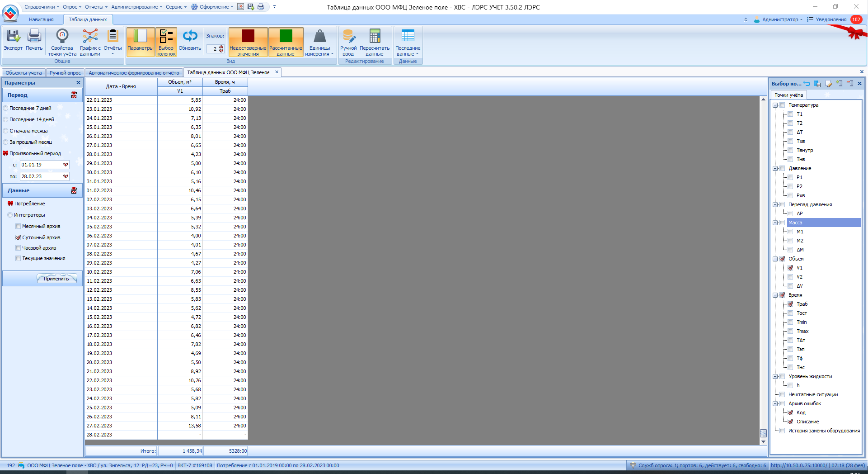The height and width of the screenshot is (474, 868).
Task: Collapse the Период section icon
Action: click(x=74, y=95)
